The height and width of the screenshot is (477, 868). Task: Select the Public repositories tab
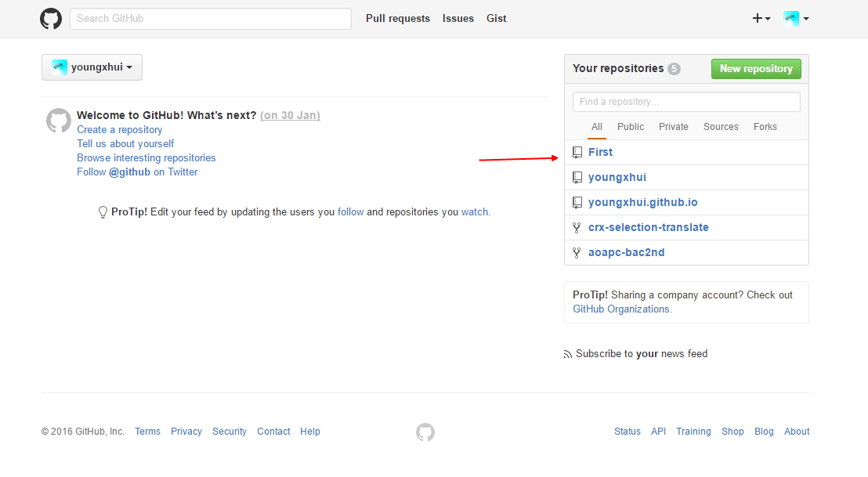pos(631,127)
